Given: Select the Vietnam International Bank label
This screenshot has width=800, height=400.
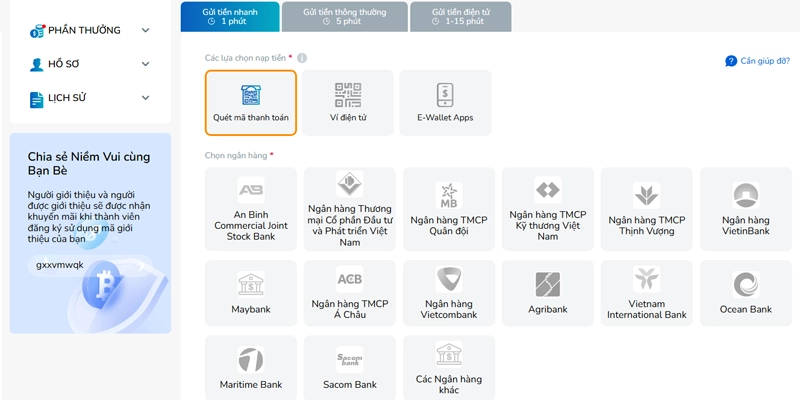Looking at the screenshot, I should point(647,309).
